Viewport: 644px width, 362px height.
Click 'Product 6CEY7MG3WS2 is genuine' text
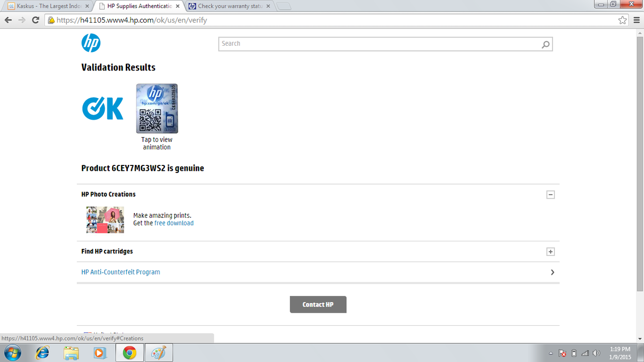[x=143, y=168]
